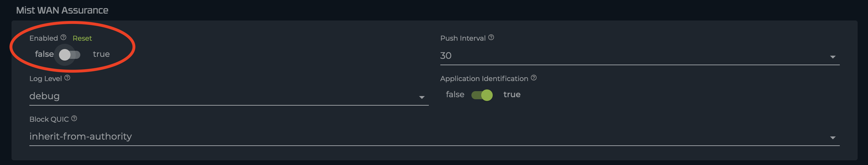This screenshot has width=868, height=165.
Task: Expand the Push Interval dropdown arrow
Action: (x=833, y=57)
